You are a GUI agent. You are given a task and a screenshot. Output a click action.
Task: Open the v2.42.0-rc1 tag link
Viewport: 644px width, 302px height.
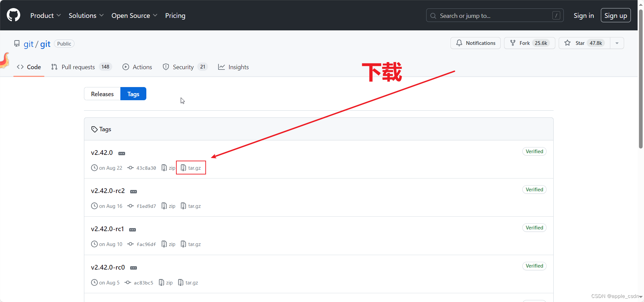108,229
